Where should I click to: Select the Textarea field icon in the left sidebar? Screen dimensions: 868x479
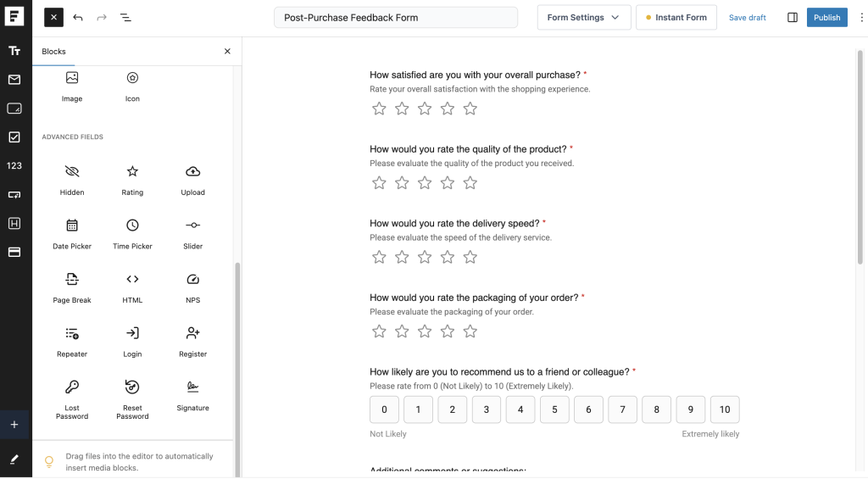(x=14, y=109)
